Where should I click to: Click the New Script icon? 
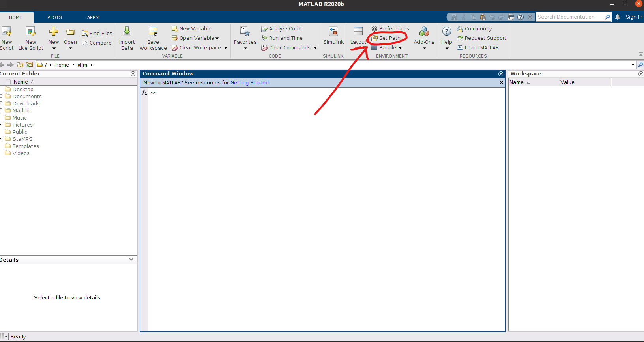(7, 31)
